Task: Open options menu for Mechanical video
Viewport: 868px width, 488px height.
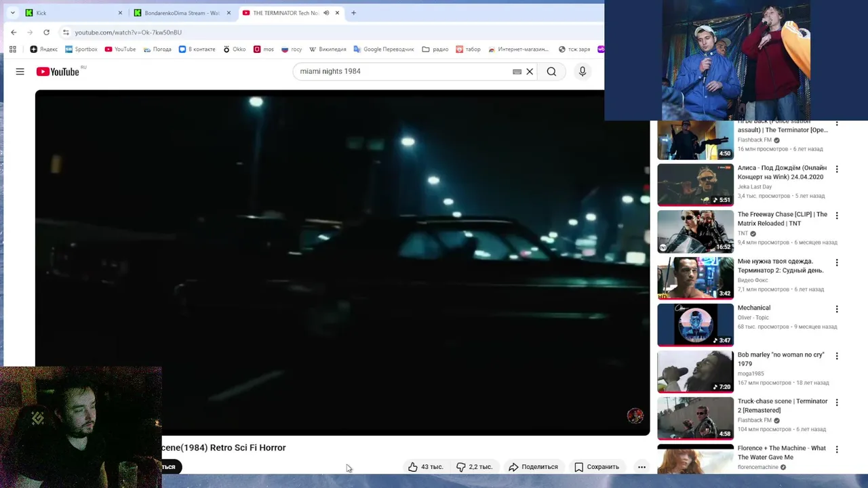Action: (x=837, y=309)
